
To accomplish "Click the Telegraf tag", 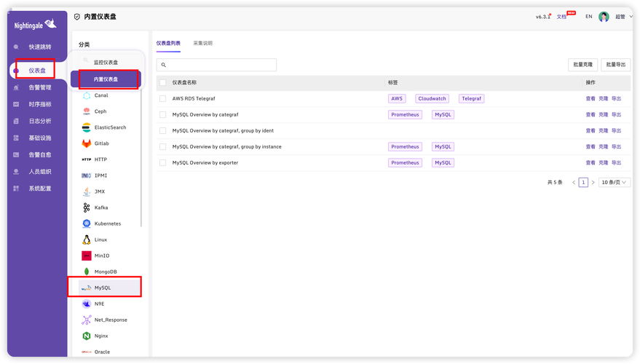I will [x=471, y=99].
